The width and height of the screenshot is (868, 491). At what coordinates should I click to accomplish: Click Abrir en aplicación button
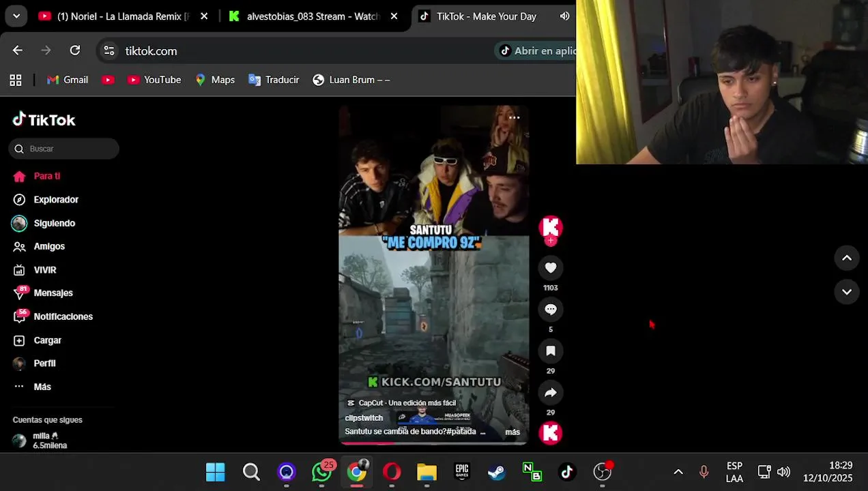(x=536, y=50)
